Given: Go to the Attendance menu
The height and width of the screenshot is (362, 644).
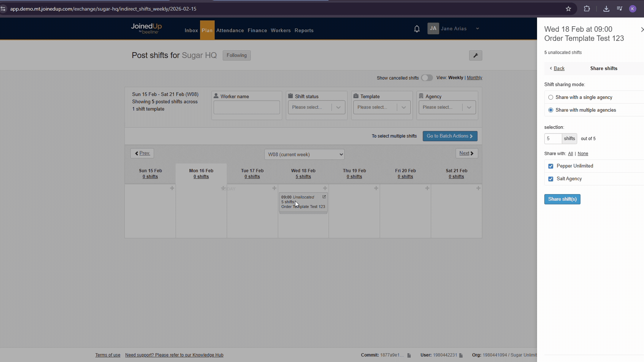Looking at the screenshot, I should pos(230,31).
